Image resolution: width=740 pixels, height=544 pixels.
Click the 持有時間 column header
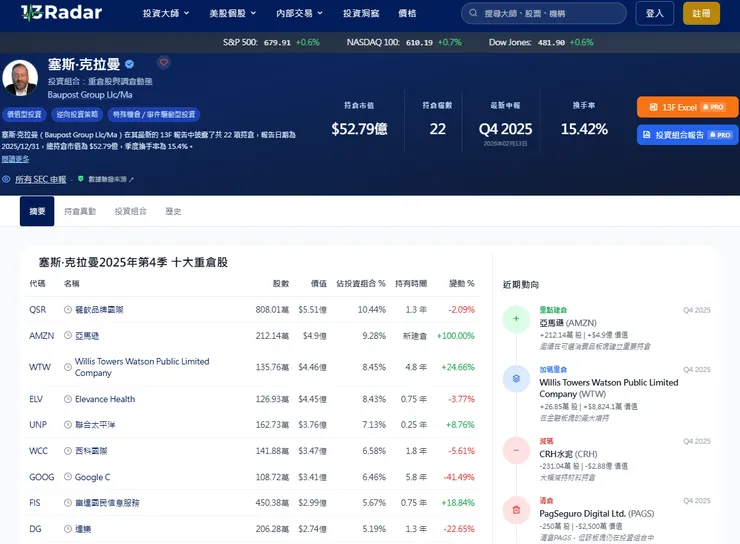411,284
